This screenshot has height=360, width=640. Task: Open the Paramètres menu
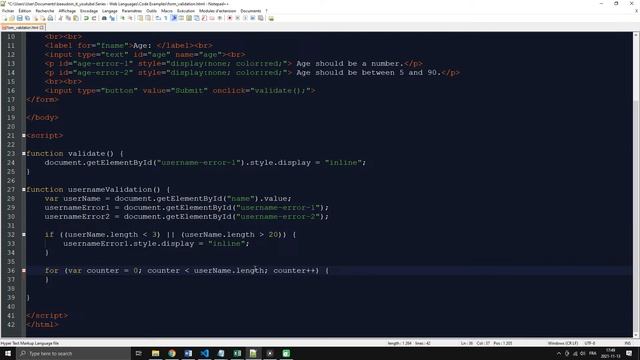point(132,11)
